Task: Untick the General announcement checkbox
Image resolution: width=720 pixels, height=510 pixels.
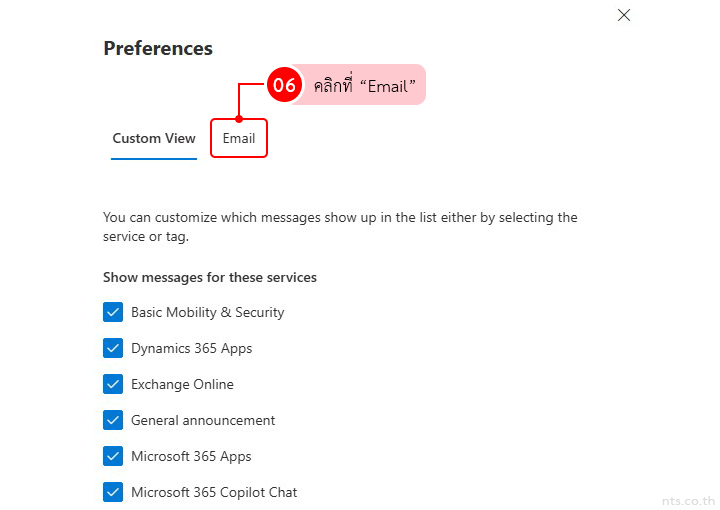Action: click(113, 420)
